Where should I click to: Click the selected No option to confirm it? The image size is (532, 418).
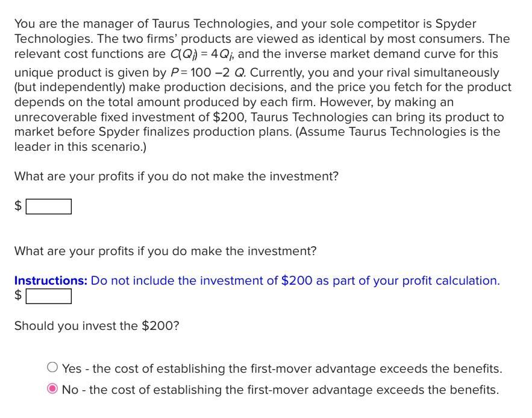pos(52,389)
